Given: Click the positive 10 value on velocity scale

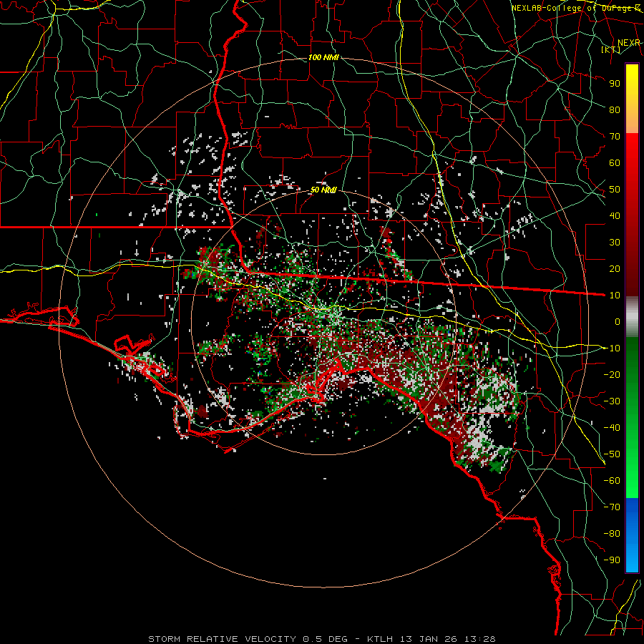Looking at the screenshot, I should point(615,296).
